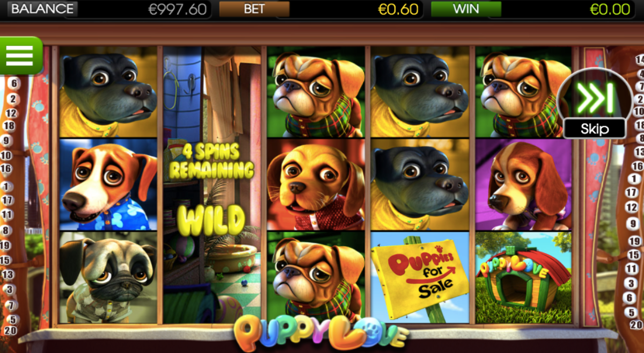Click the green WIN label

[x=466, y=9]
